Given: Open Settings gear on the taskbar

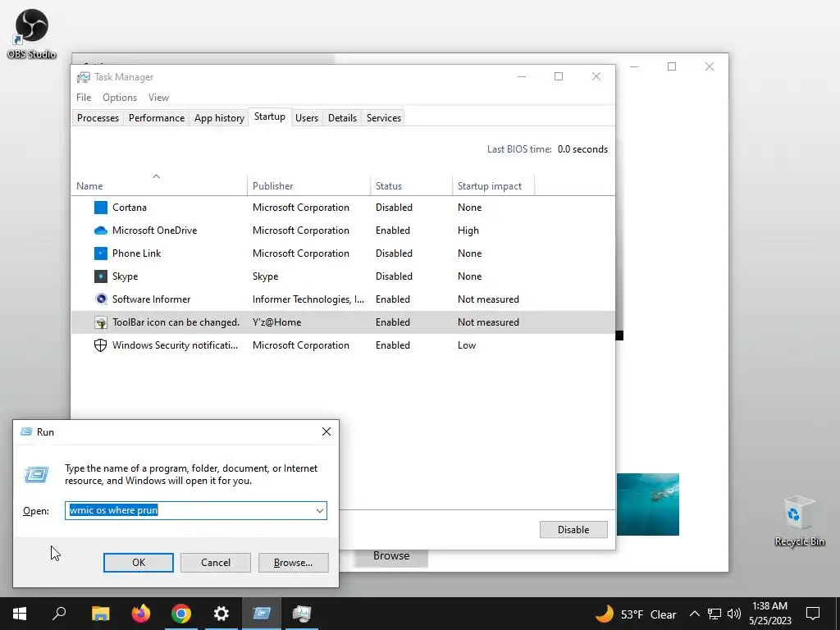Looking at the screenshot, I should 221,614.
